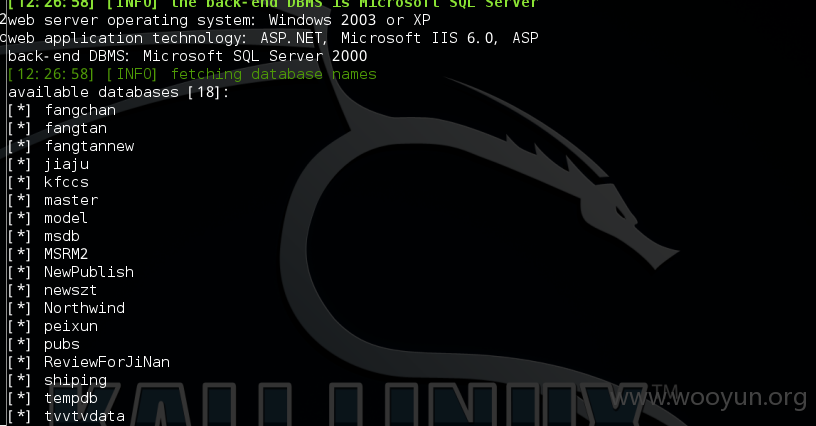Click 'Windows 2003 or XP' text
Viewport: 816px width, 426px height.
coord(350,20)
